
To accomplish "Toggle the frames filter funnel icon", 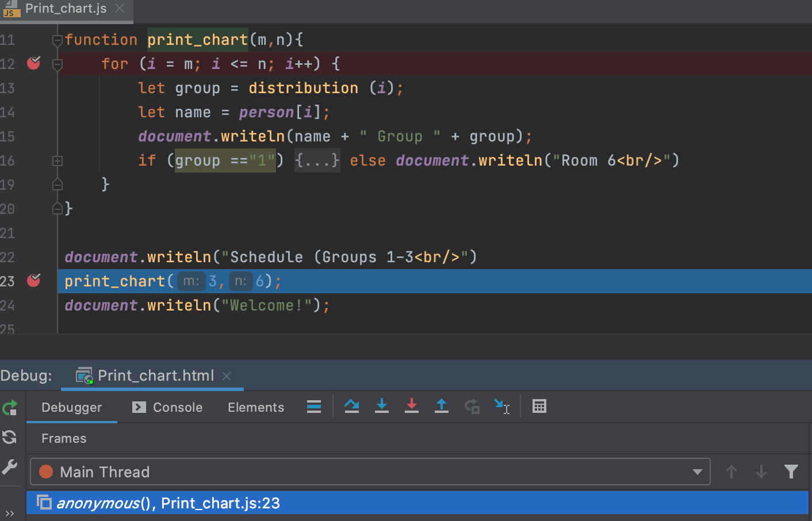I will tap(791, 472).
